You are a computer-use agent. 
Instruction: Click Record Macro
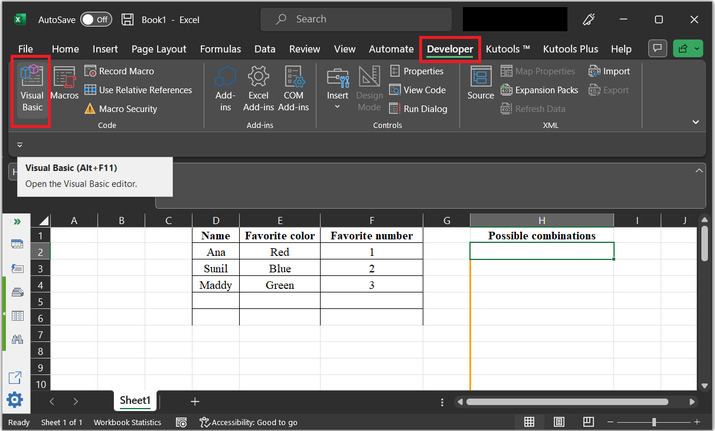click(119, 71)
